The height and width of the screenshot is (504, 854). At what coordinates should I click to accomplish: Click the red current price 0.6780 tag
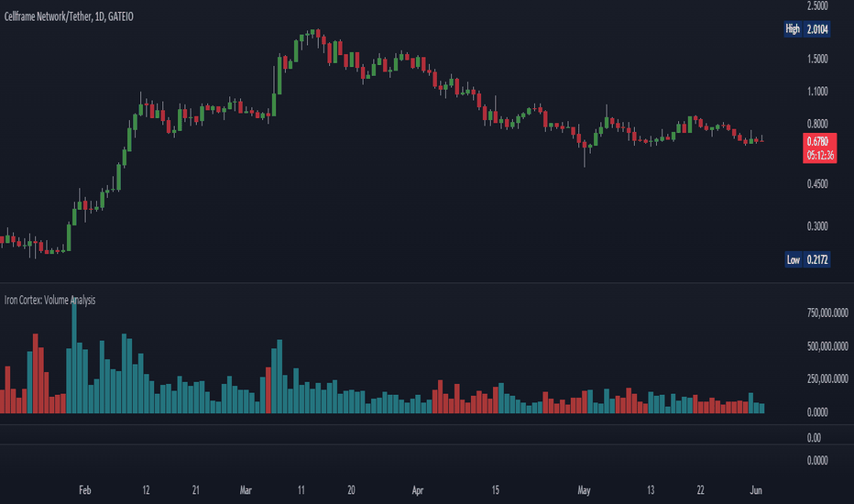(x=820, y=148)
